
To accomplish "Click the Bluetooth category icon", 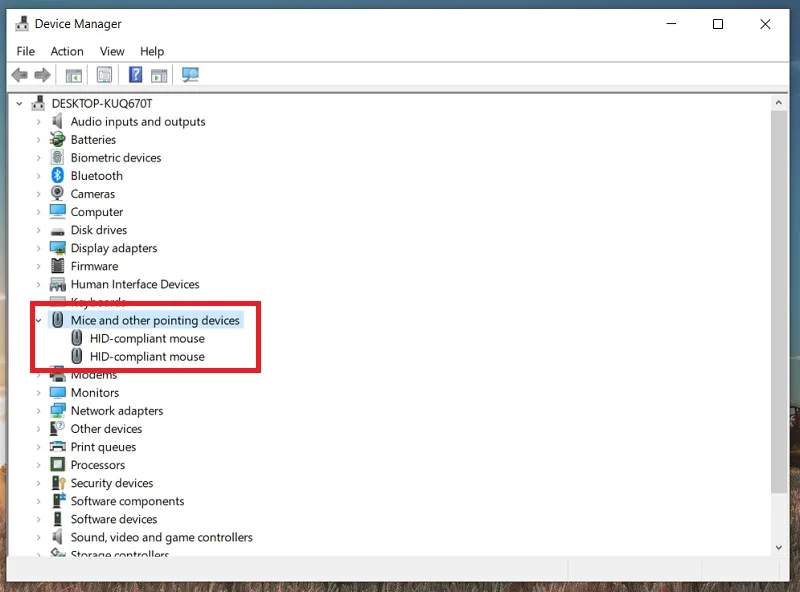I will [58, 176].
